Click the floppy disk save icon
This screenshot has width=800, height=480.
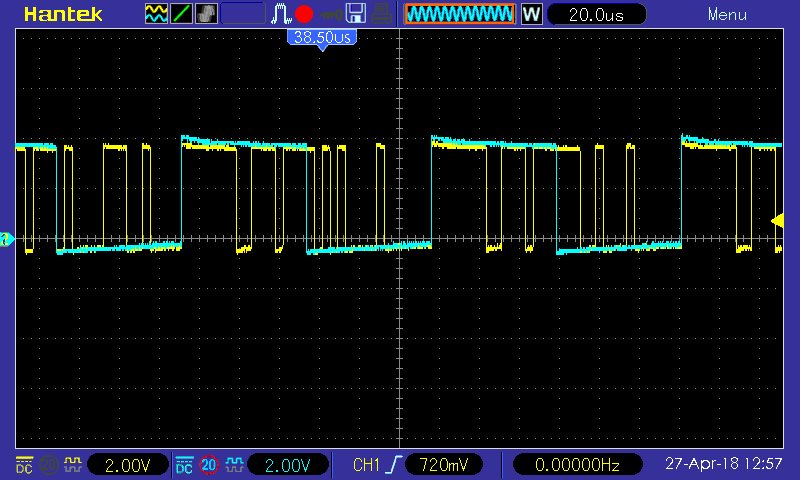(356, 14)
